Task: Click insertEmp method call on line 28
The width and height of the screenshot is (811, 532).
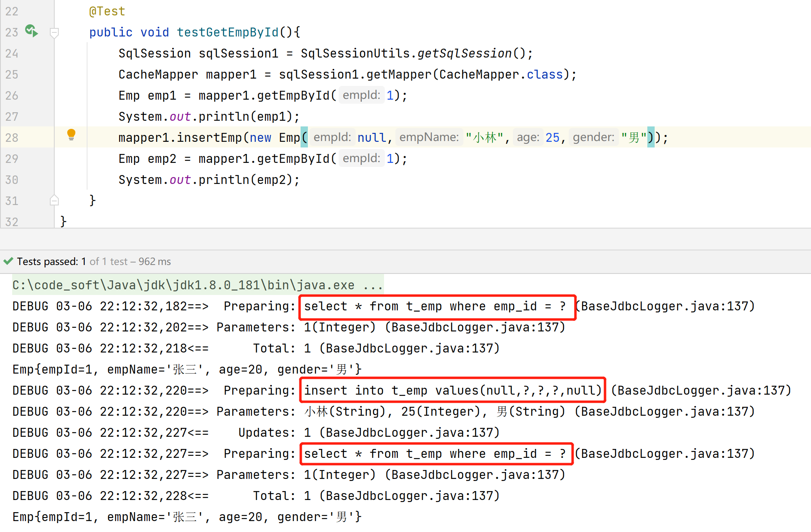Action: (x=209, y=138)
